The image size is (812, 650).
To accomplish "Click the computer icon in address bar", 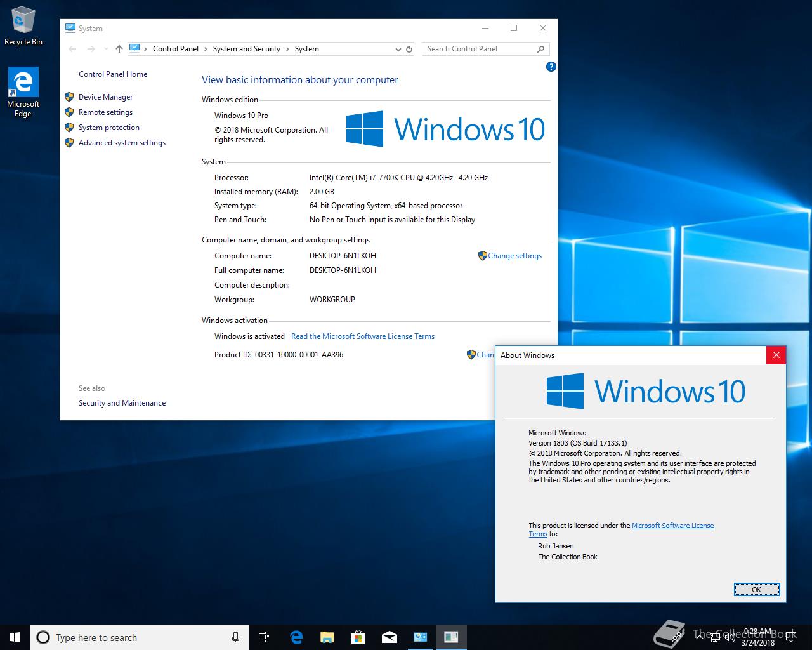I will (134, 48).
